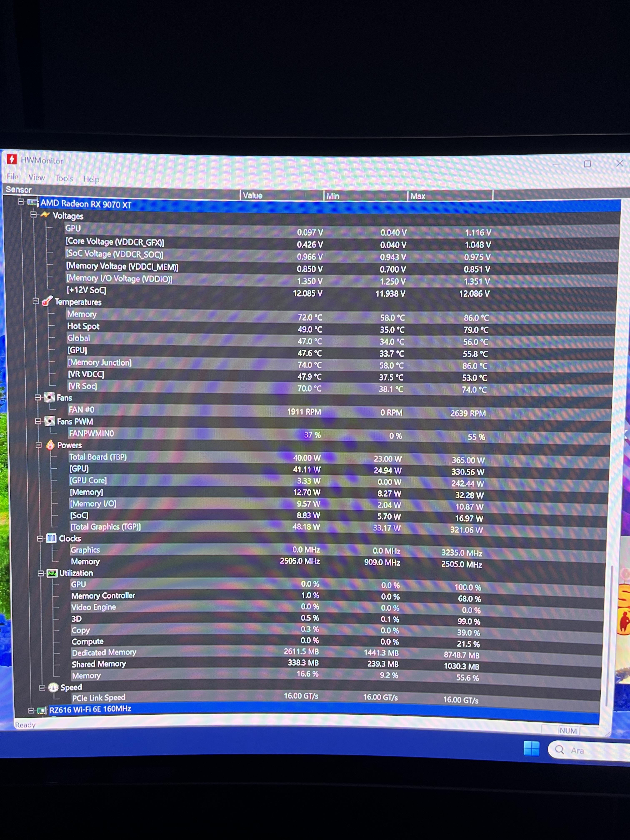Click the Fans category fan icon
Screen dimensions: 630x840
(x=49, y=397)
